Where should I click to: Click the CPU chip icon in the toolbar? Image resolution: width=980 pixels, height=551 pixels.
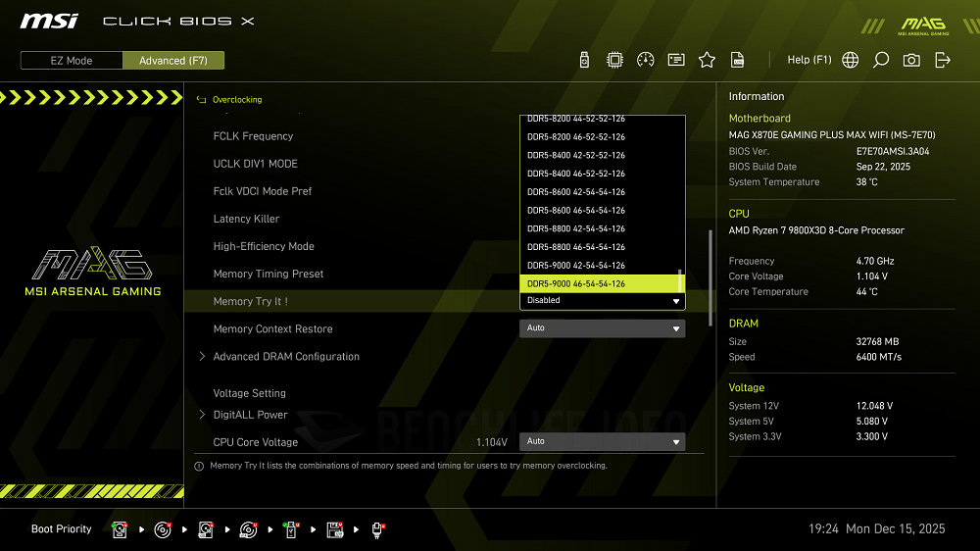[614, 60]
